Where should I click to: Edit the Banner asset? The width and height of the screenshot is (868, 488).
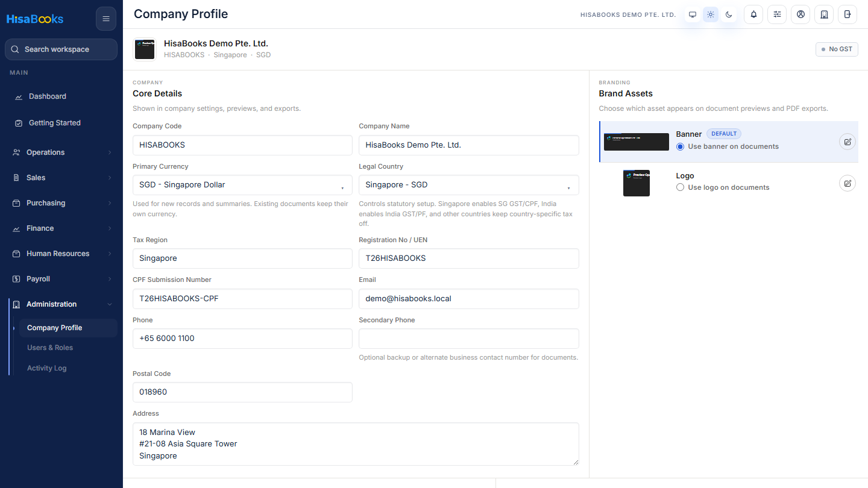click(x=848, y=142)
